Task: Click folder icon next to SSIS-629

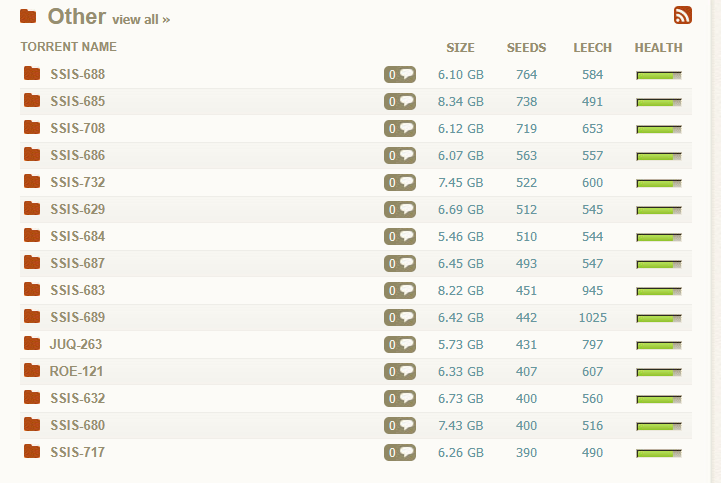Action: point(32,208)
